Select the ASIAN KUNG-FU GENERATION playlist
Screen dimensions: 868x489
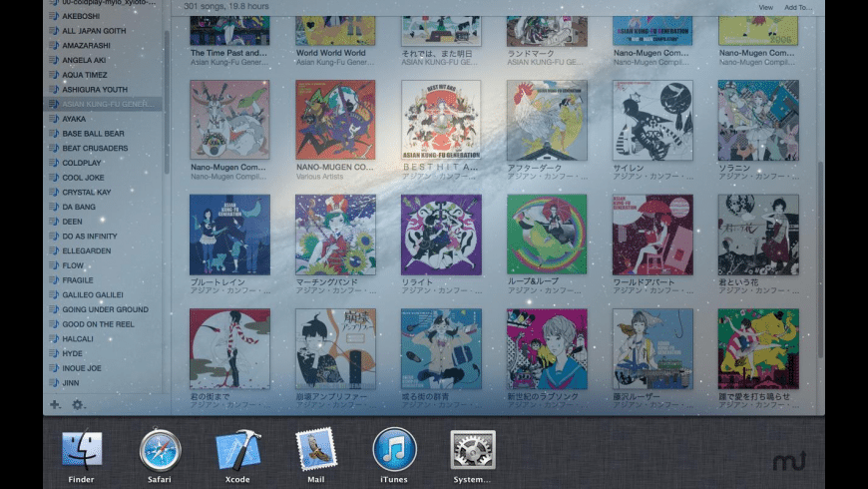click(103, 104)
